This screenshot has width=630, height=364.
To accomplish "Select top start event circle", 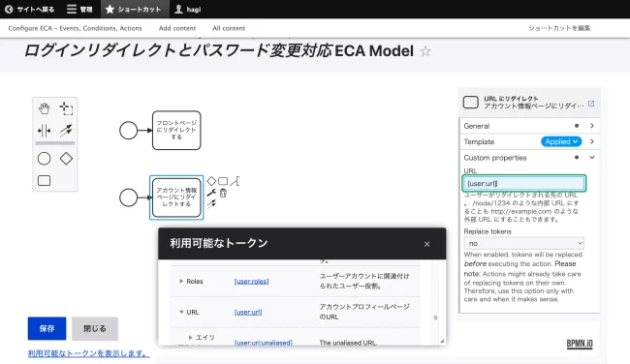I will 129,131.
